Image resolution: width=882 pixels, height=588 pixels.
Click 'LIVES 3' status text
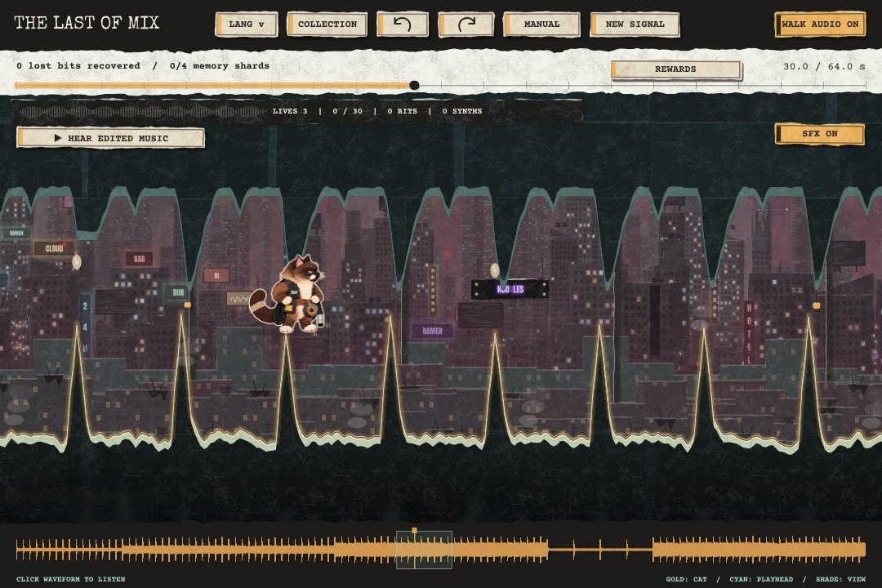pyautogui.click(x=290, y=111)
